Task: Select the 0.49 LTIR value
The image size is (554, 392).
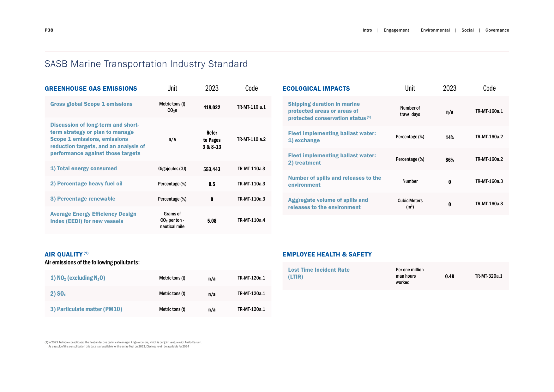Action: click(x=450, y=276)
